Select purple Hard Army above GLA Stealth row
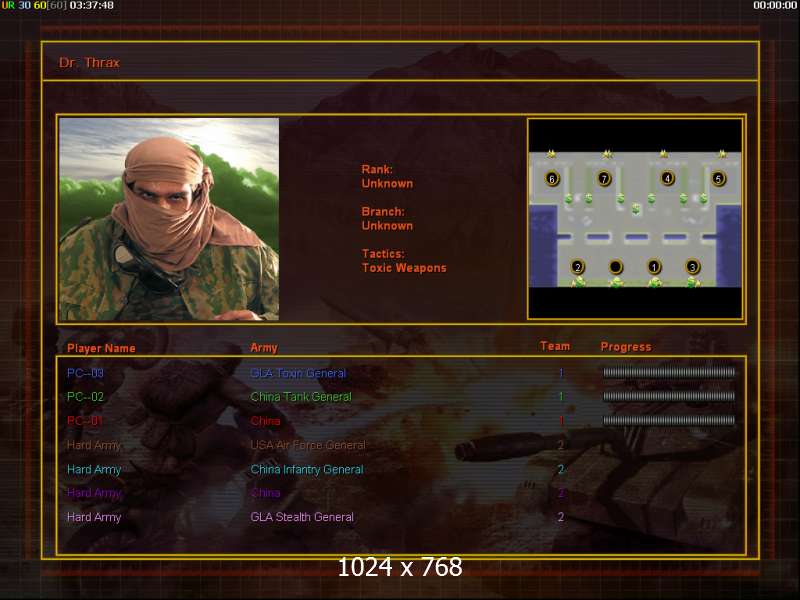This screenshot has width=800, height=600. 94,493
